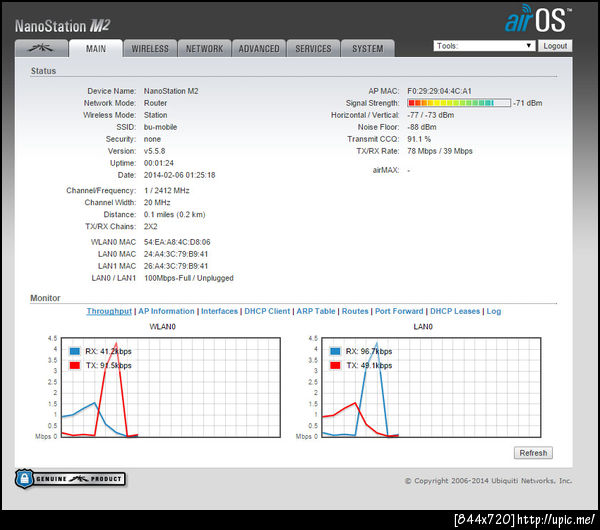600x530 pixels.
Task: Open the Log link
Action: coord(494,311)
